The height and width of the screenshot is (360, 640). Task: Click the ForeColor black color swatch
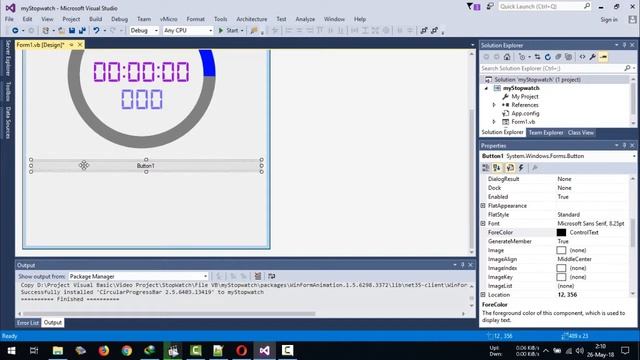click(x=561, y=233)
